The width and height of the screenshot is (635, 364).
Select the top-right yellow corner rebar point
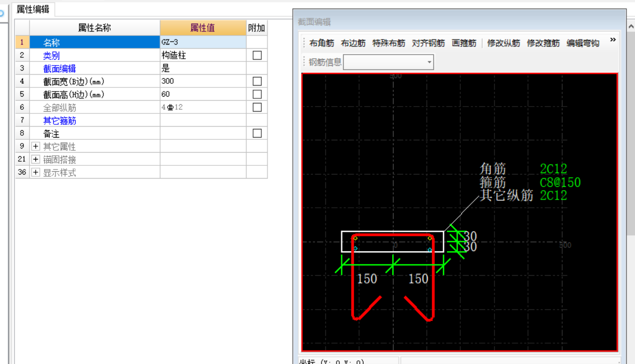point(430,238)
